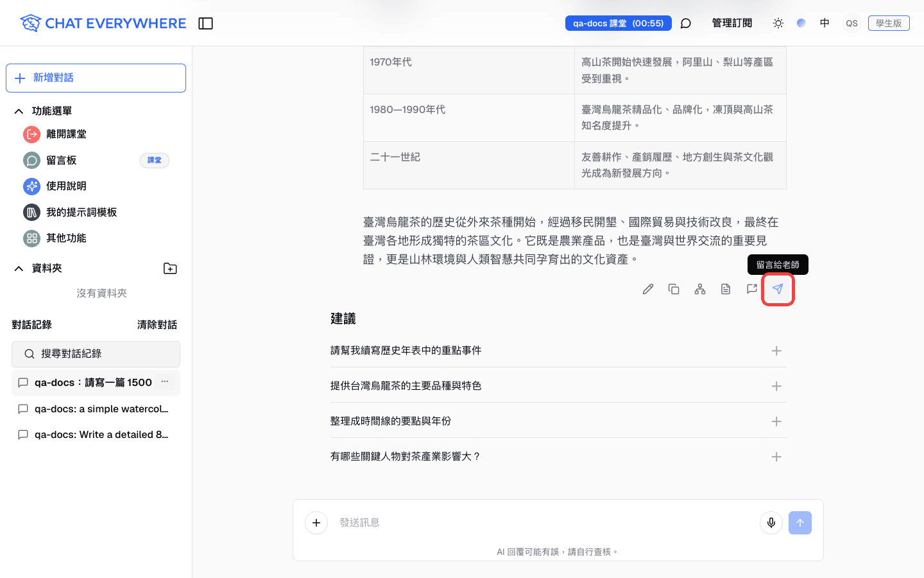Click the Chat Everywhere logo
Screen dimensions: 924x578
click(x=103, y=23)
